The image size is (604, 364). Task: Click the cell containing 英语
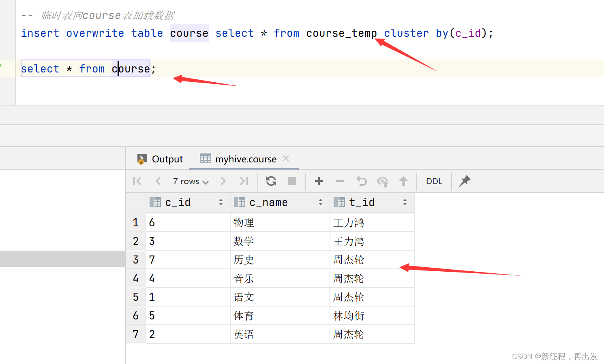[x=280, y=334]
